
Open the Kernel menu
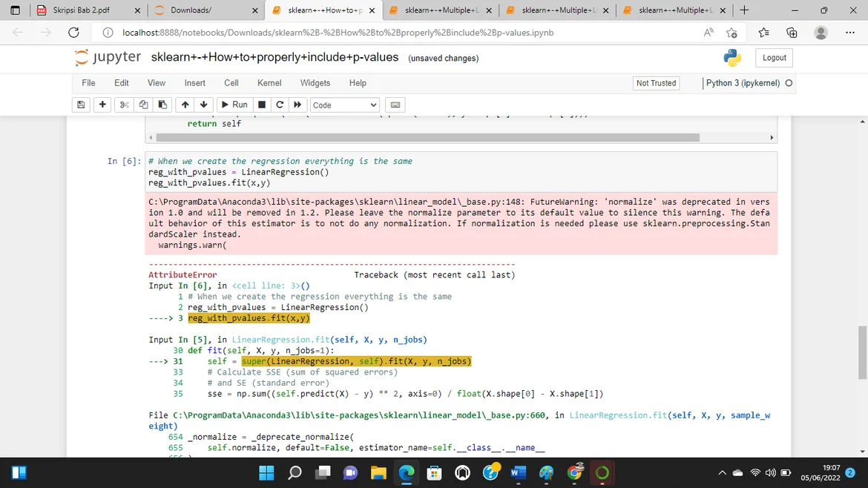click(269, 83)
